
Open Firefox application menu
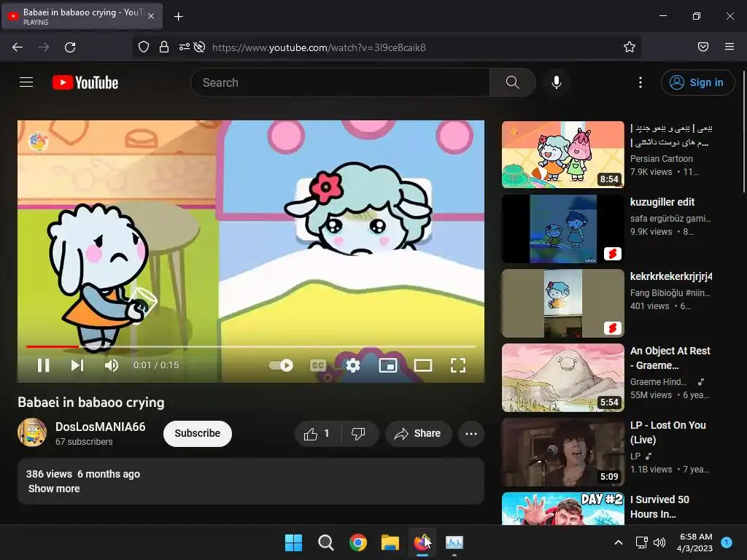pos(729,47)
